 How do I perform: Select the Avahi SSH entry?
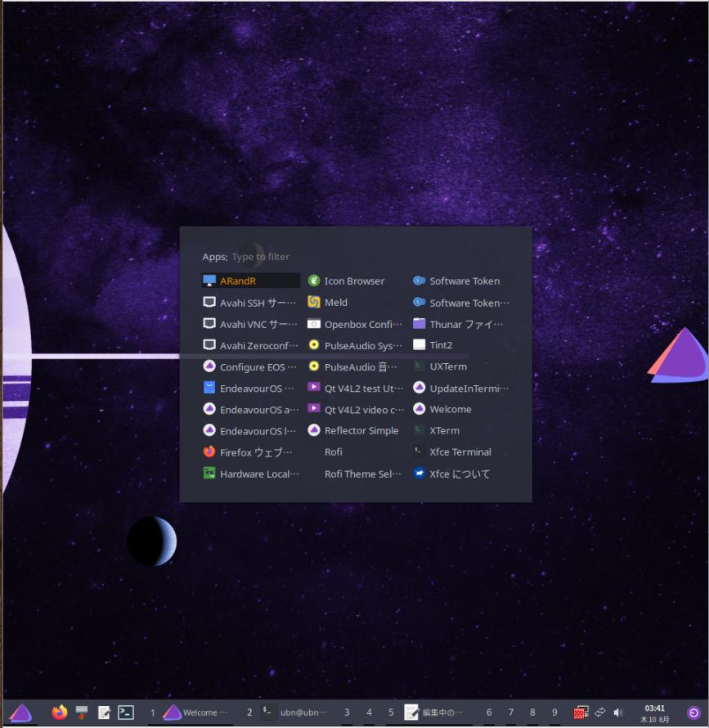251,303
